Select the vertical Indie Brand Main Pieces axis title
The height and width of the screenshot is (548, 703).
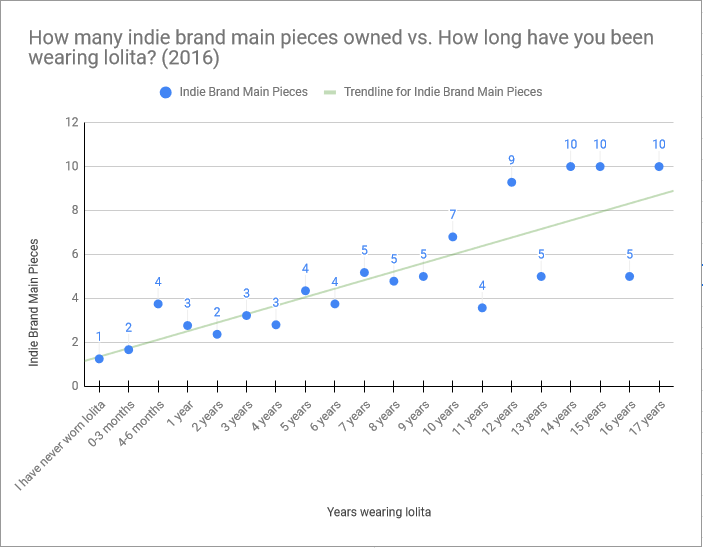tap(34, 301)
